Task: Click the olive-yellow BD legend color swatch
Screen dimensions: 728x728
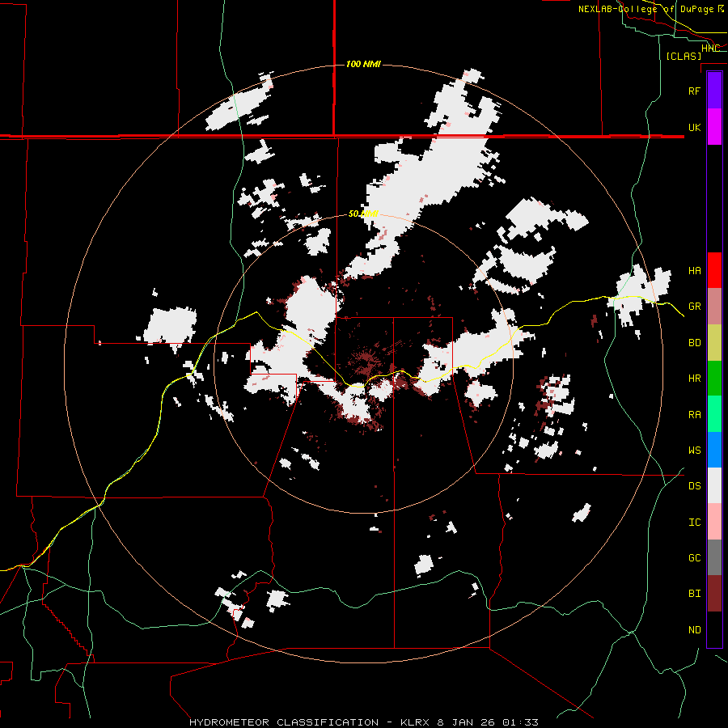Action: (714, 343)
